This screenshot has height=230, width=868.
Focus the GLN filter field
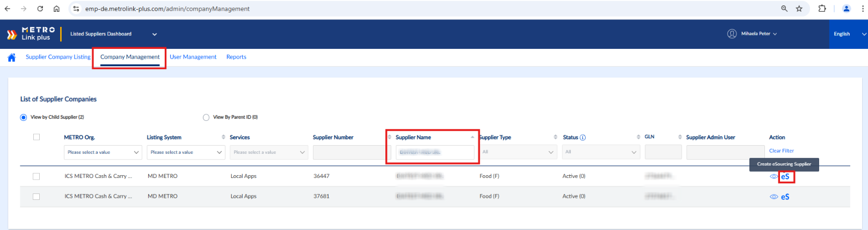click(663, 152)
